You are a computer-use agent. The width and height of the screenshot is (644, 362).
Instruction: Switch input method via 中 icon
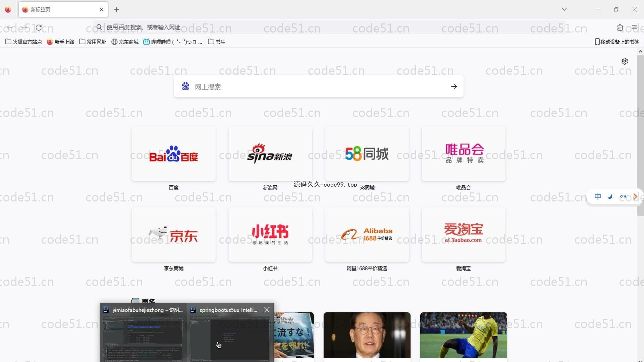(598, 197)
